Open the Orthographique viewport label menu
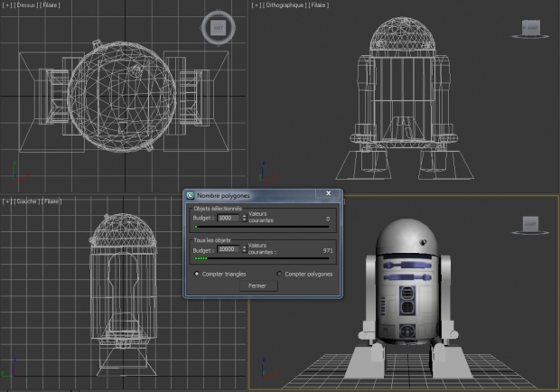The width and height of the screenshot is (560, 392). pyautogui.click(x=285, y=5)
